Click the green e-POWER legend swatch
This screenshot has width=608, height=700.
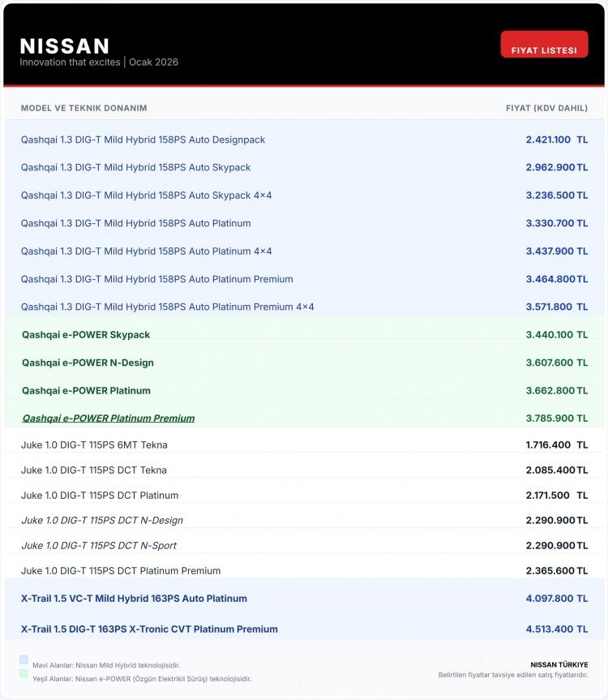[24, 673]
